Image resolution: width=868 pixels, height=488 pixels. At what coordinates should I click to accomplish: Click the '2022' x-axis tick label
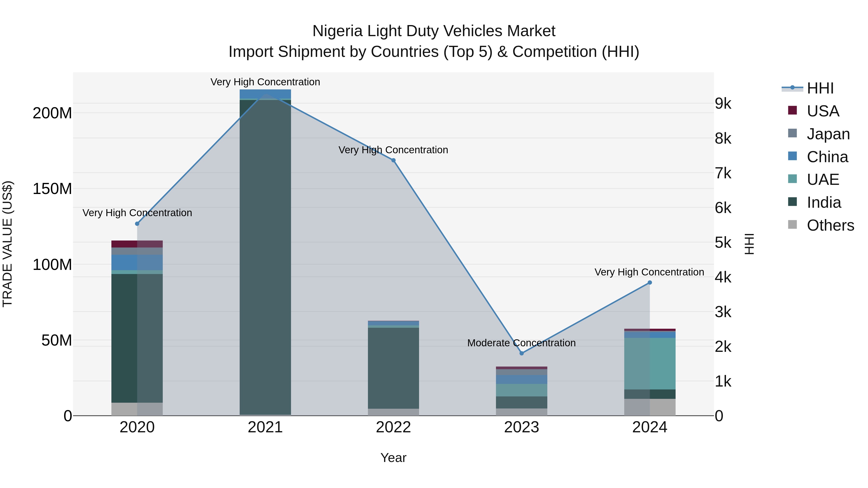tap(393, 427)
